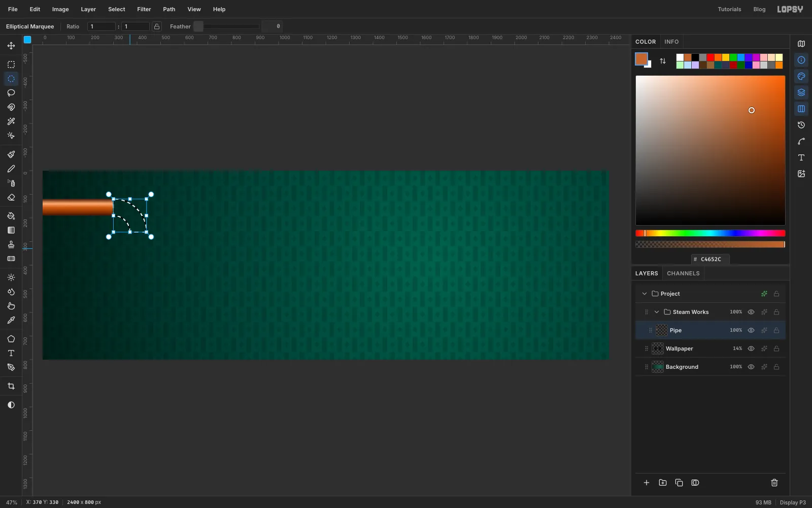812x508 pixels.
Task: Select the Magic Wand tool
Action: 11,121
